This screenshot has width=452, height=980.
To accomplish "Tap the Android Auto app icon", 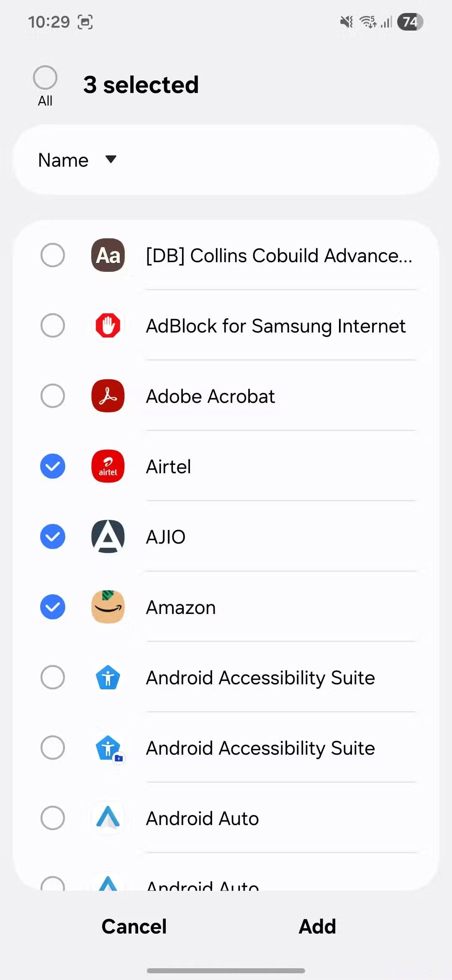I will 108,818.
